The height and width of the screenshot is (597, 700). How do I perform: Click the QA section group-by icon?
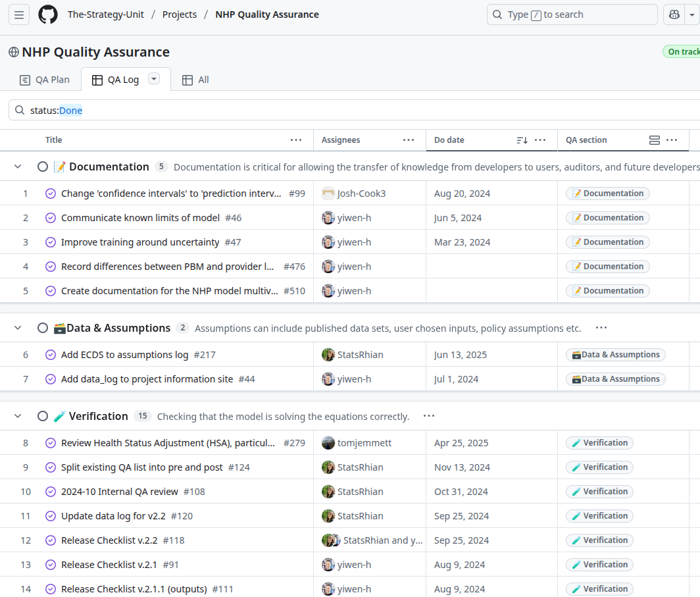pyautogui.click(x=654, y=140)
